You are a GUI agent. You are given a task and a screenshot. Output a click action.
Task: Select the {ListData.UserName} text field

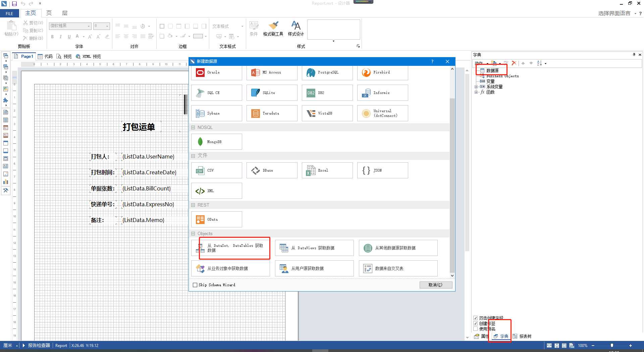tap(149, 157)
